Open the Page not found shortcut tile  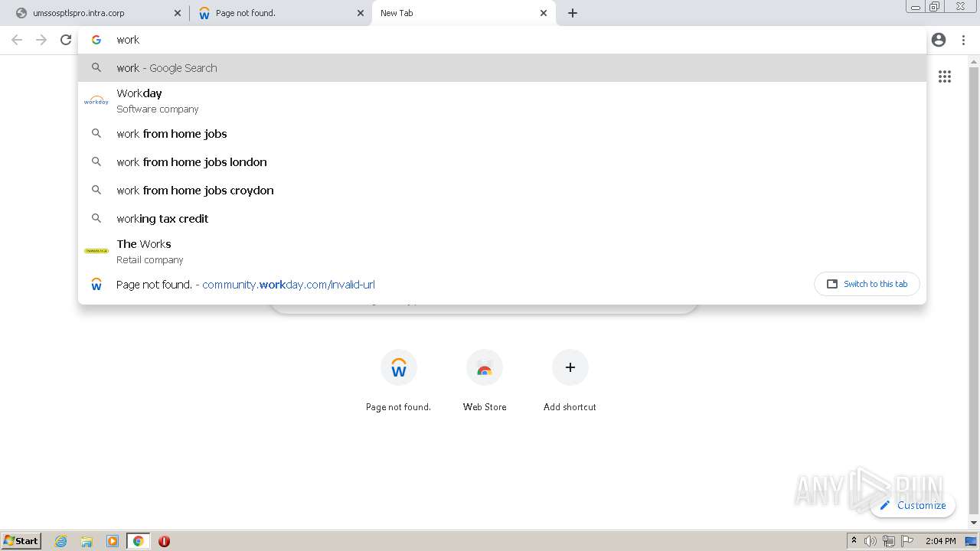coord(398,381)
